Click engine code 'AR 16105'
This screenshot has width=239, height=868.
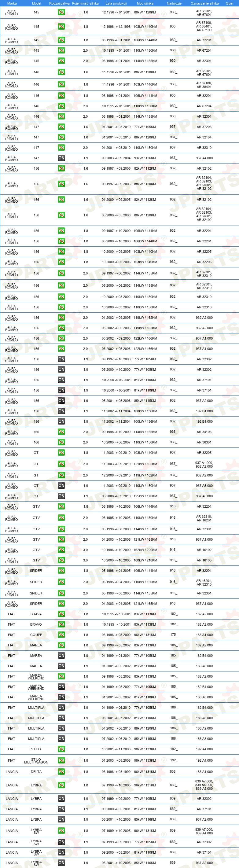[x=204, y=560]
